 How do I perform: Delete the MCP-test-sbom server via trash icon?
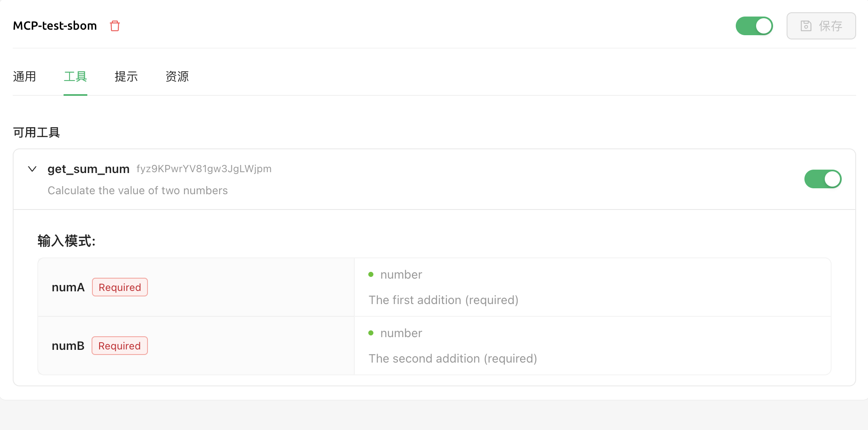pyautogui.click(x=115, y=26)
